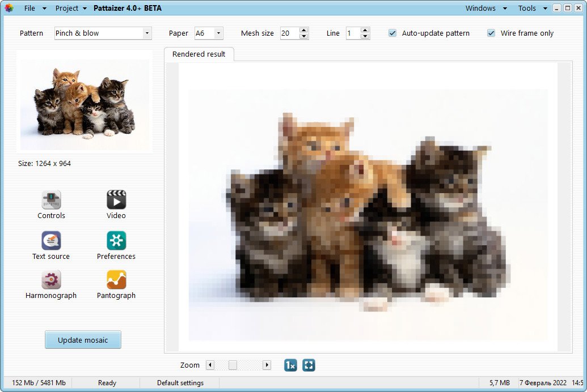Fit rendered result to window icon
This screenshot has height=392, width=587.
pyautogui.click(x=309, y=365)
